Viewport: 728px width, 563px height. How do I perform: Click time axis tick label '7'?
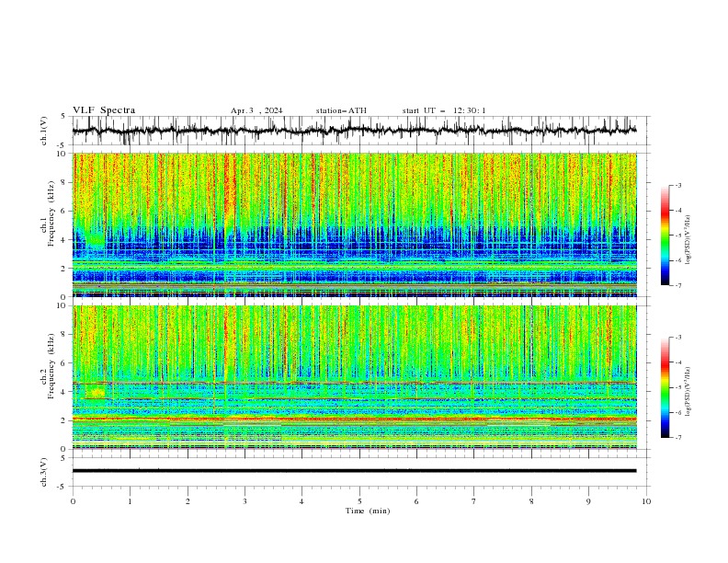[474, 501]
